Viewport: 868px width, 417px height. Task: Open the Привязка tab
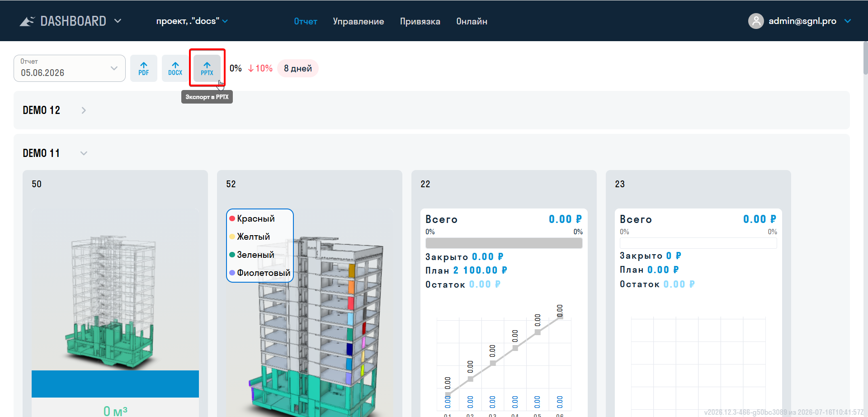coord(420,21)
